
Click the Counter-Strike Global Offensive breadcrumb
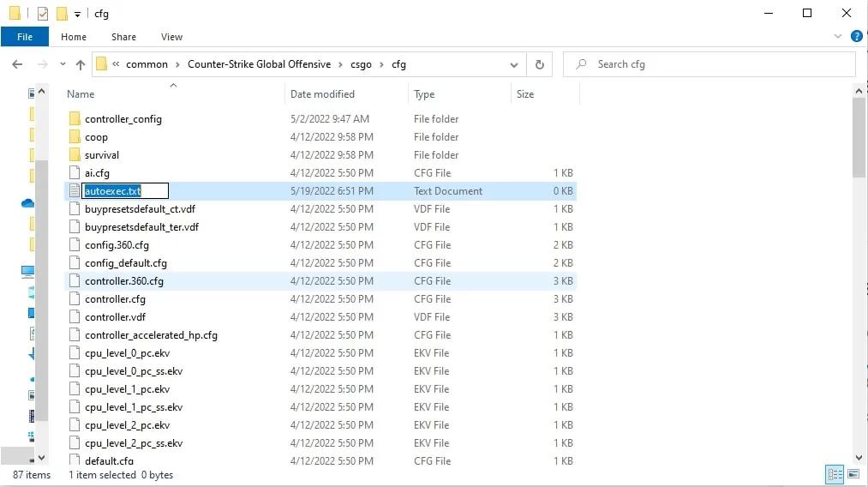(x=259, y=64)
